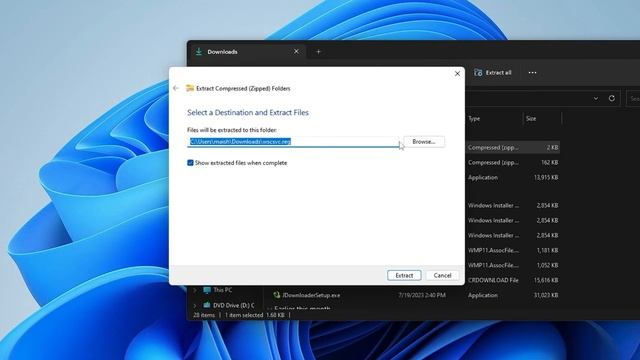Close the Downloads tab in Explorer
Viewport: 640px width, 360px height.
click(x=296, y=51)
